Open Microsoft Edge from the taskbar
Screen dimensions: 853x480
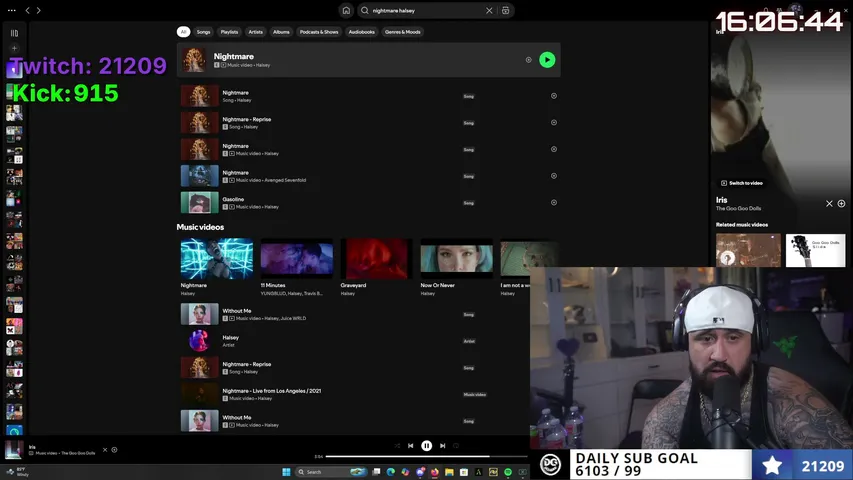coord(391,472)
